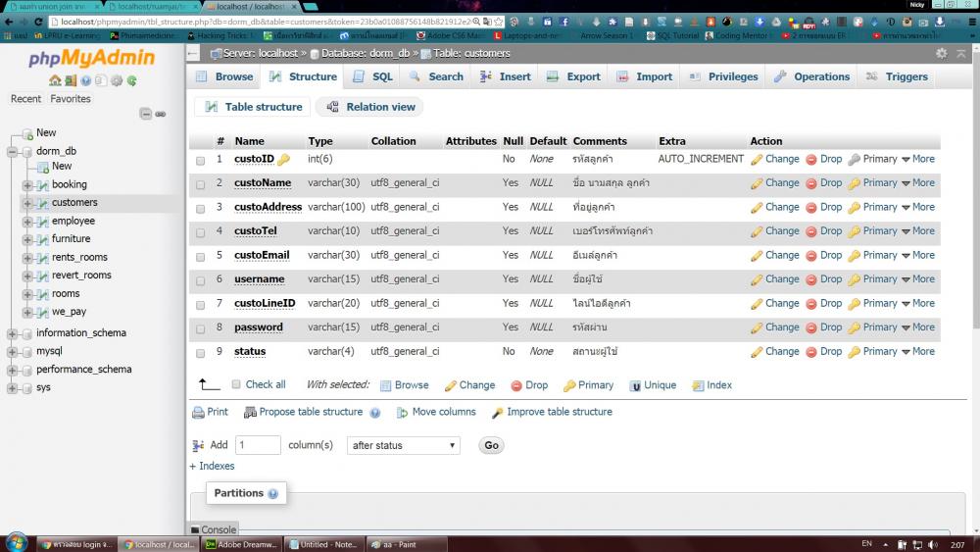This screenshot has width=980, height=552.
Task: Click red Drop icon for password row
Action: pyautogui.click(x=811, y=328)
